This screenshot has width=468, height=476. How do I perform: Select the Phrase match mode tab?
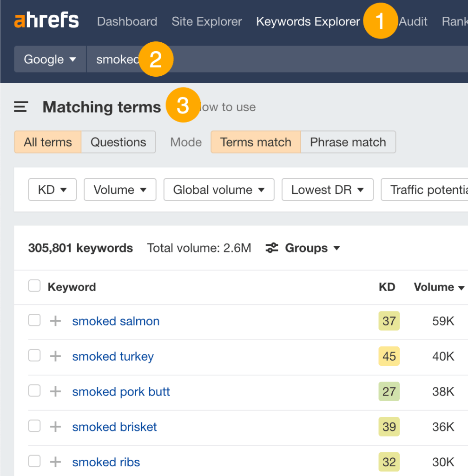[348, 142]
